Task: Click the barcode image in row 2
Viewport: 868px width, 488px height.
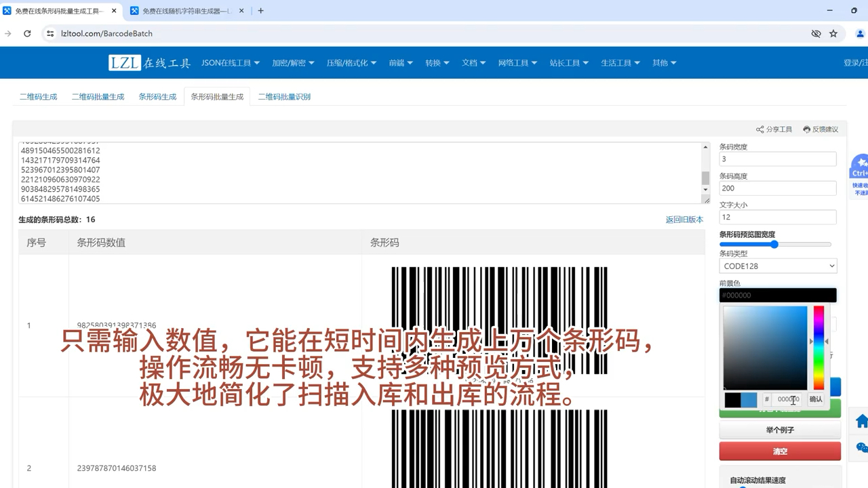Action: tap(499, 448)
